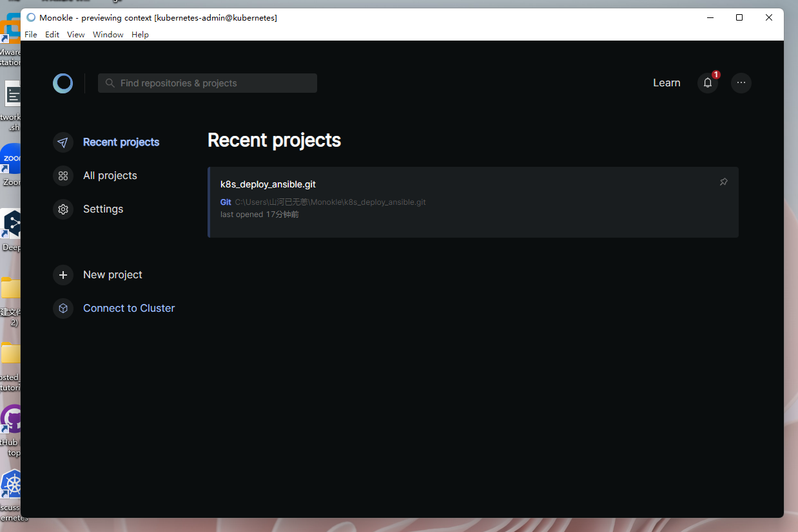Click Connect to Cluster link
Viewport: 798px width, 532px height.
click(129, 309)
